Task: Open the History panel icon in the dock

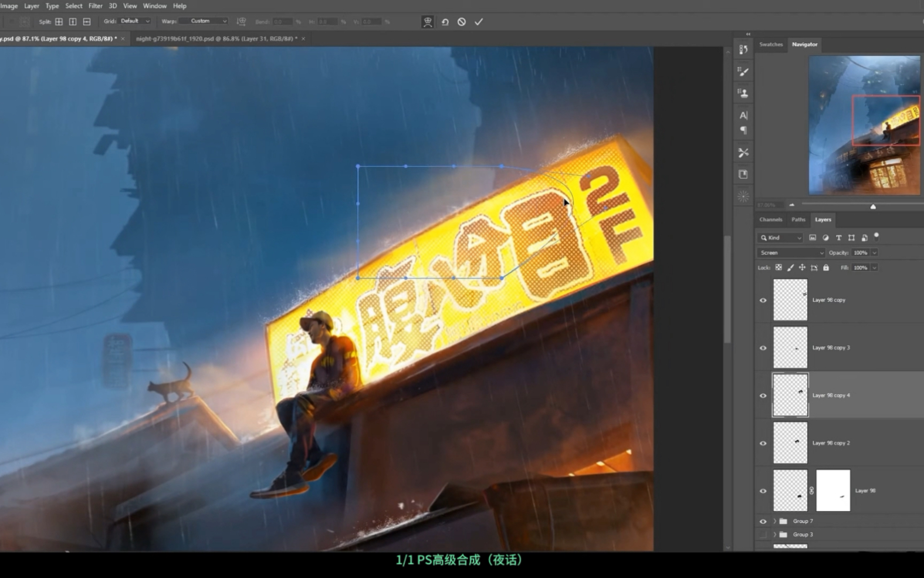Action: 743,50
